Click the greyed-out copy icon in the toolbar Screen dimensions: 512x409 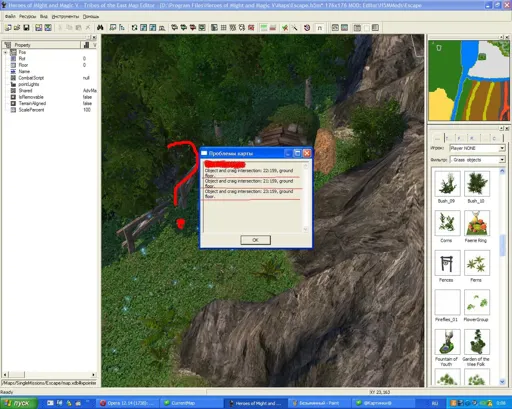point(69,28)
